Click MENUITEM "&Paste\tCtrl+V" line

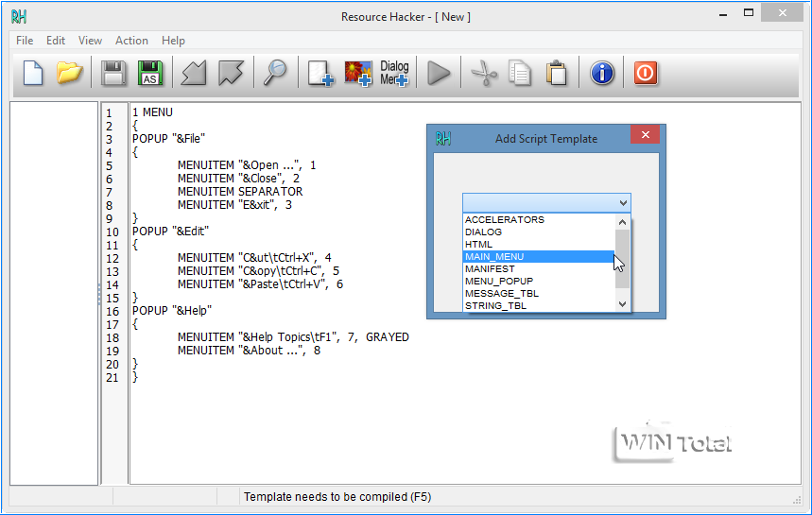tap(260, 284)
